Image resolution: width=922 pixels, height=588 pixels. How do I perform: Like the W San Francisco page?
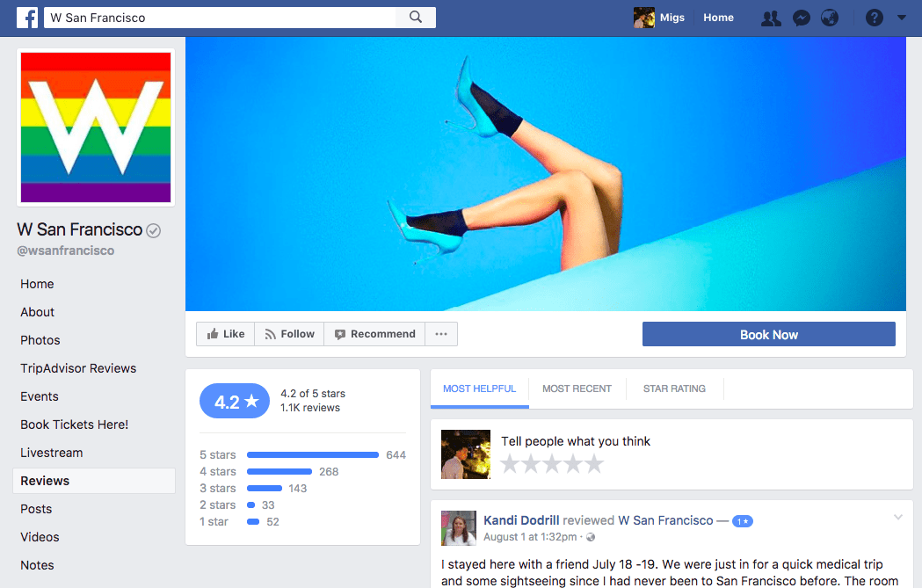point(225,334)
